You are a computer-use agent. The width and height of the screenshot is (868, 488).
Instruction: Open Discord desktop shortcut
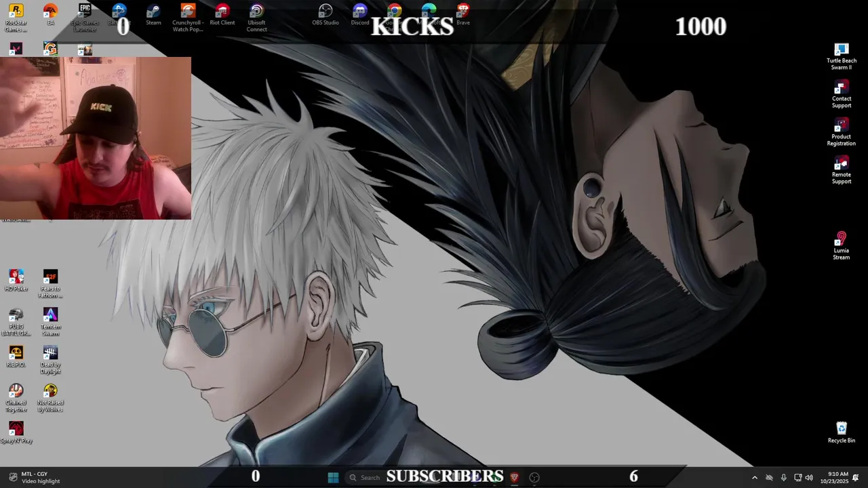(360, 15)
